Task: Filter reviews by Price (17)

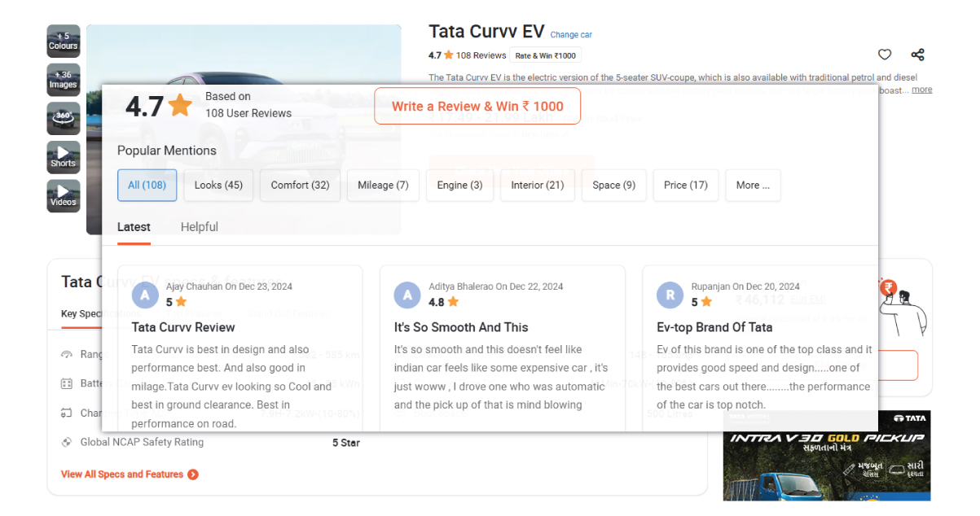Action: [686, 185]
